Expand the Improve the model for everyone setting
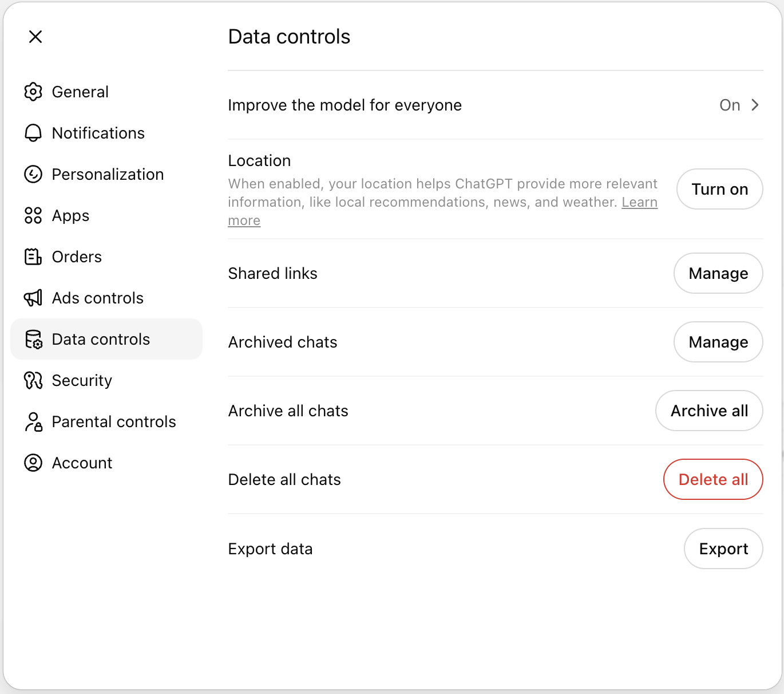Viewport: 784px width, 694px height. tap(741, 105)
